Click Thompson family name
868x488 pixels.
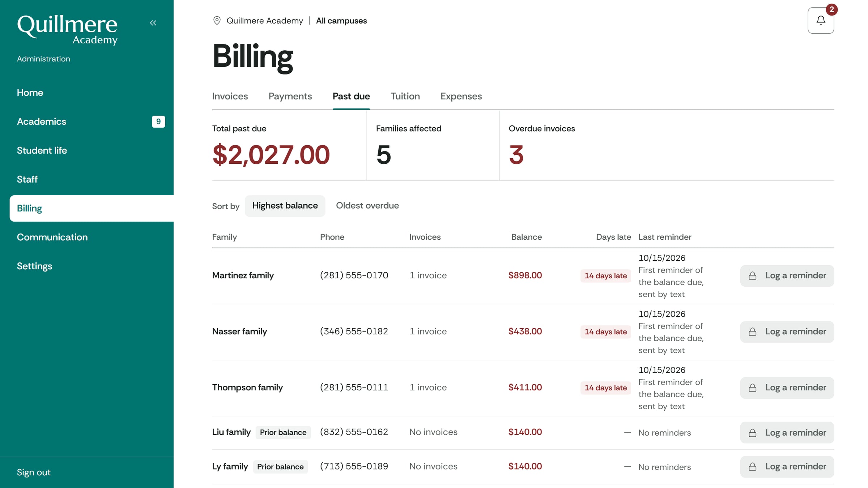pyautogui.click(x=247, y=388)
